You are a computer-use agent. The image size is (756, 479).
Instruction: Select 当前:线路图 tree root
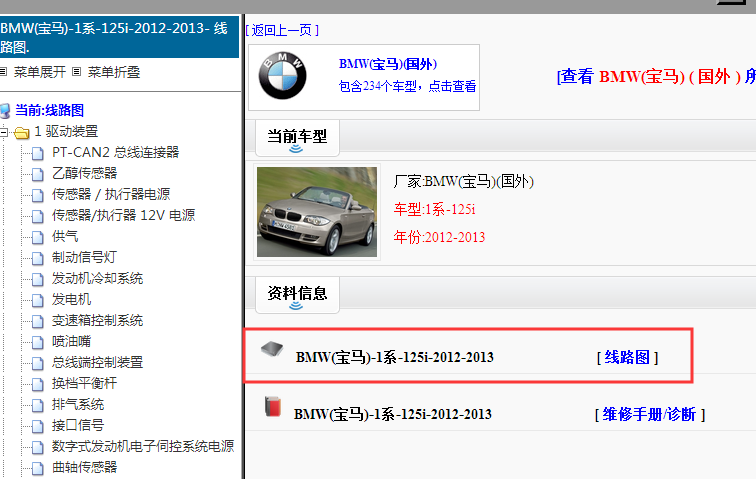(50, 110)
